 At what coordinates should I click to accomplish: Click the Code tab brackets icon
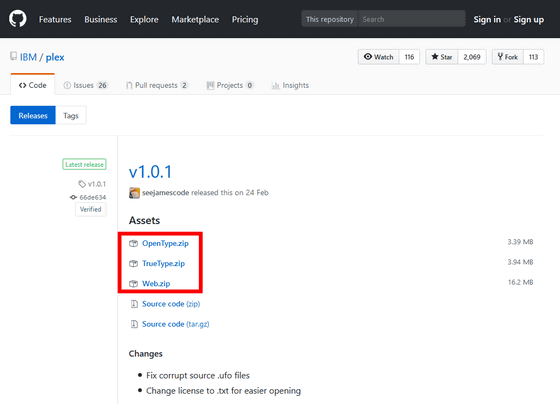click(22, 85)
